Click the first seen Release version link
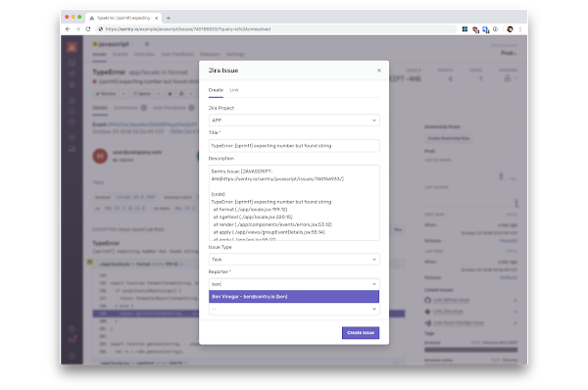The image size is (588, 390). [508, 241]
